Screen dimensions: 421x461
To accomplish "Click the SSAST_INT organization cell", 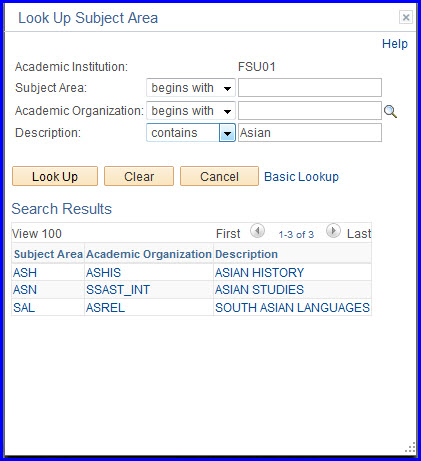I will 118,290.
